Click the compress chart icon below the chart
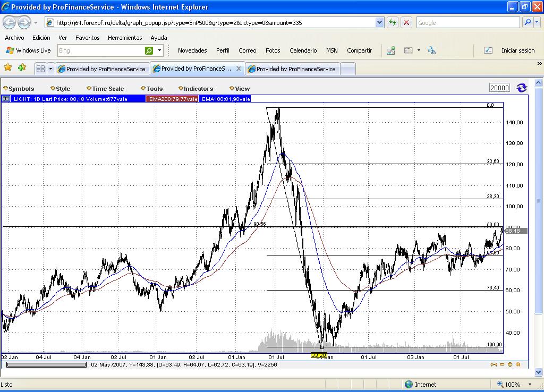The image size is (544, 392). tap(494, 364)
